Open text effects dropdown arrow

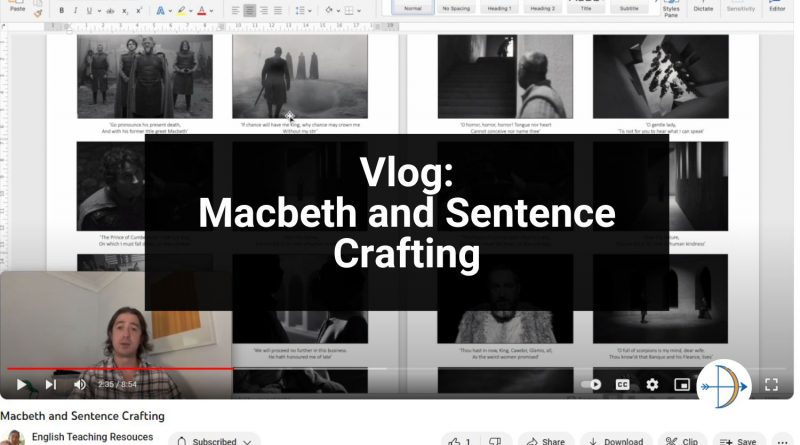169,11
